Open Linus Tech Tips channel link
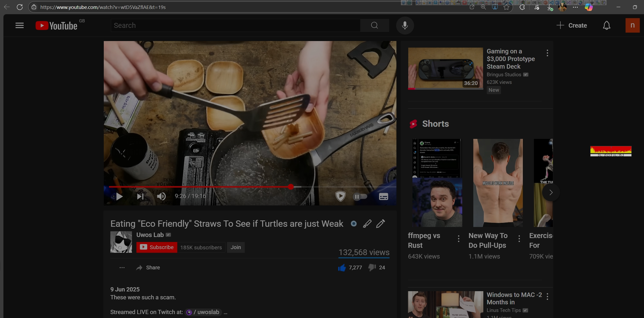This screenshot has height=318, width=644. point(504,310)
